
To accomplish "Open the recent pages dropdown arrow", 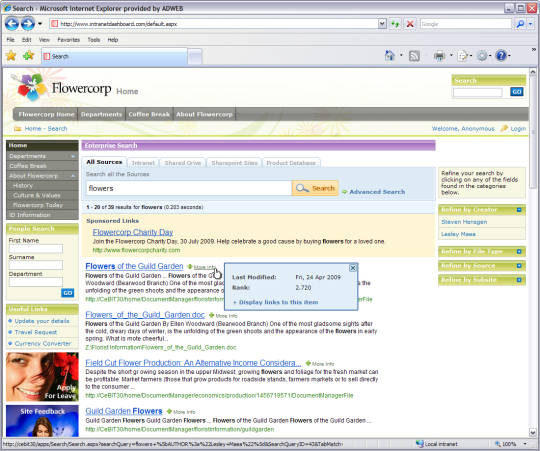I will pyautogui.click(x=40, y=24).
